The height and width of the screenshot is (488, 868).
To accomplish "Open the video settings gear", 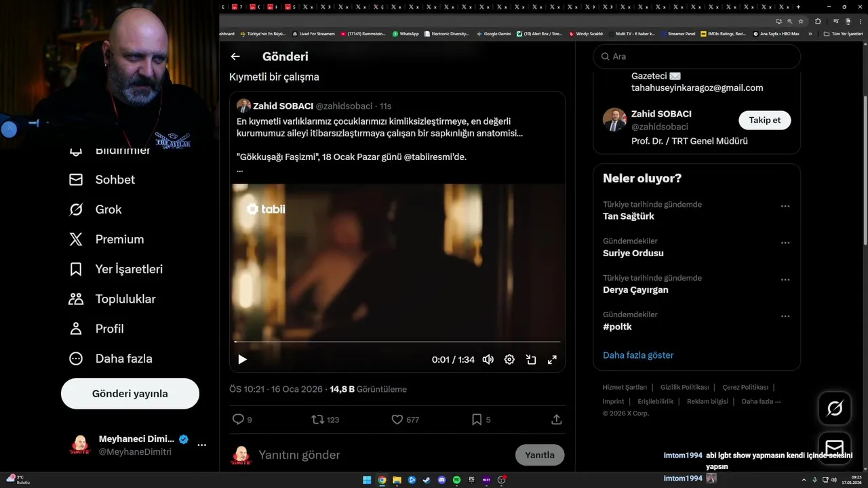I will click(x=509, y=360).
